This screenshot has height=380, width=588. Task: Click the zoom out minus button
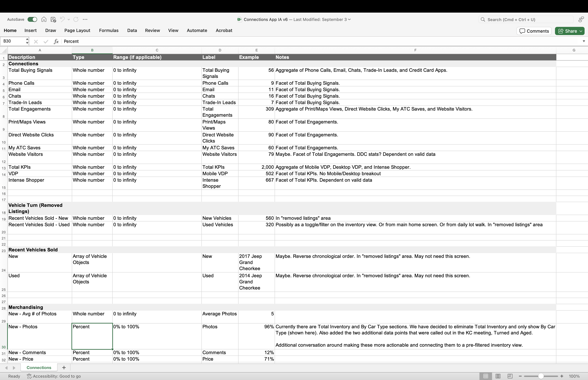click(520, 376)
